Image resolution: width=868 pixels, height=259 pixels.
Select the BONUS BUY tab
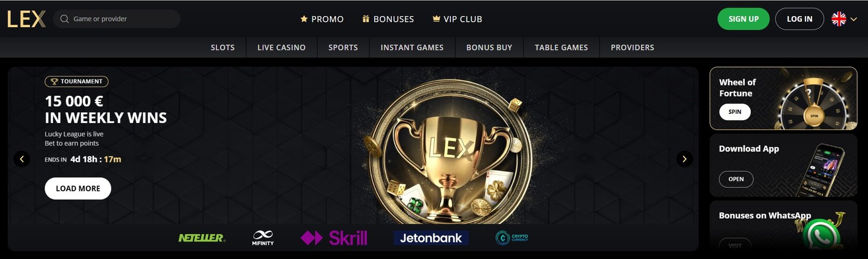click(489, 48)
